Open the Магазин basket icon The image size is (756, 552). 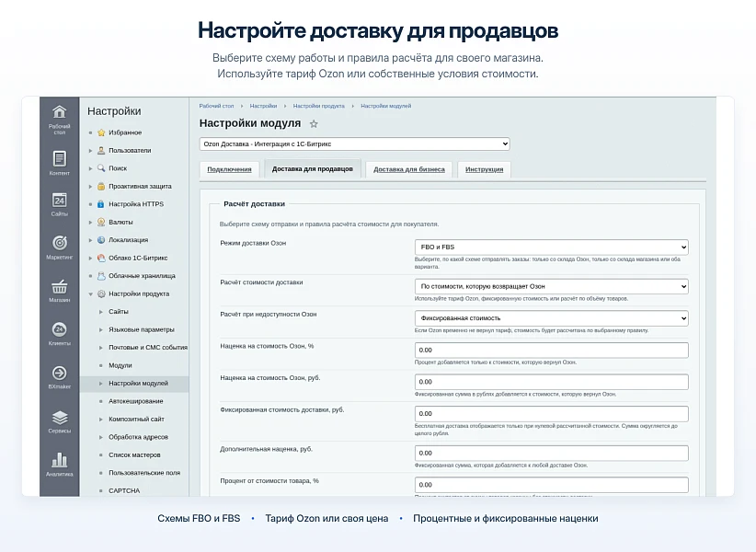point(59,286)
